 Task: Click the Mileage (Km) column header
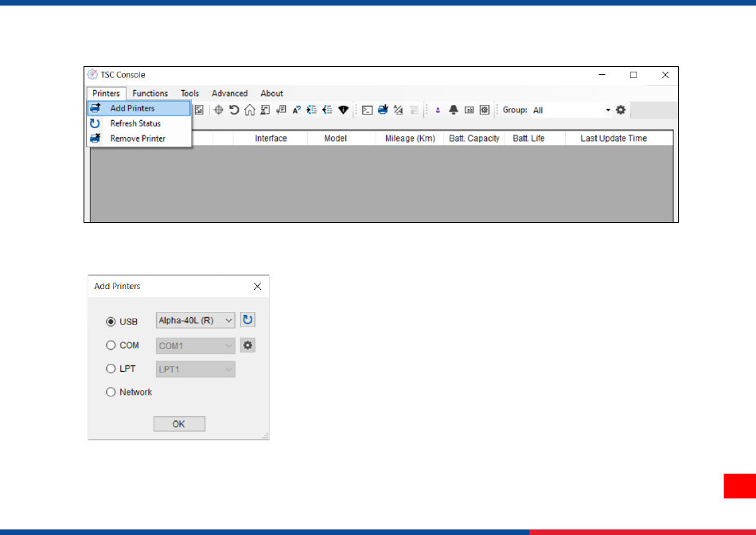410,139
